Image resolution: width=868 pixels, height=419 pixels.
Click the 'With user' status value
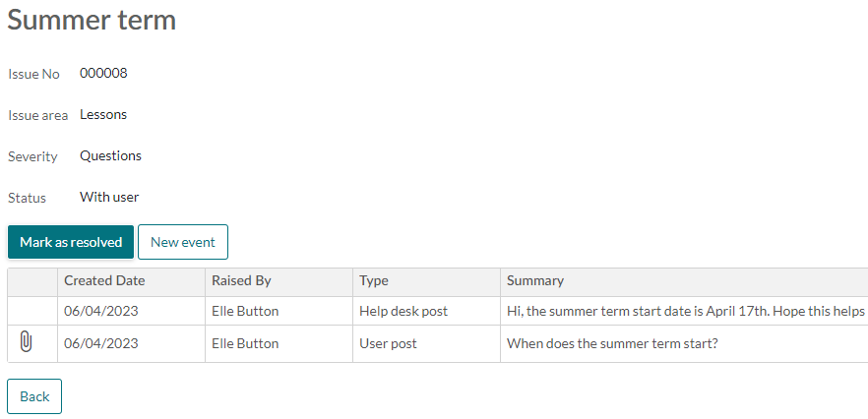[109, 197]
